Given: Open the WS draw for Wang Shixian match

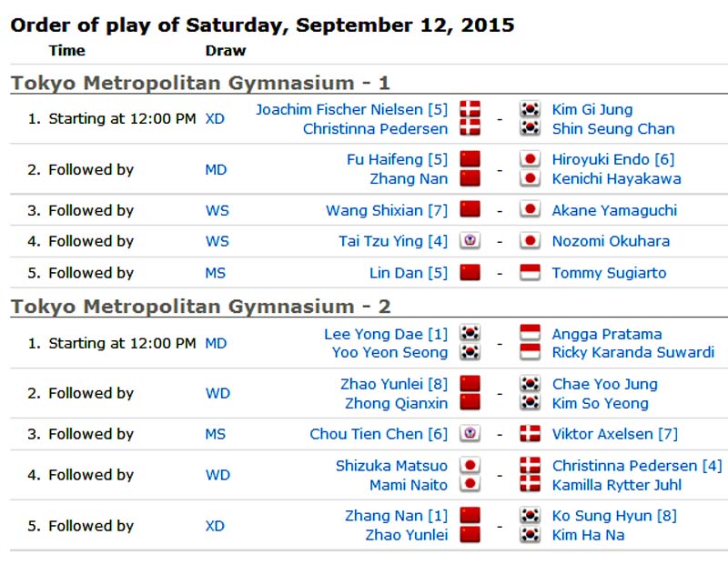Looking at the screenshot, I should click(x=217, y=210).
